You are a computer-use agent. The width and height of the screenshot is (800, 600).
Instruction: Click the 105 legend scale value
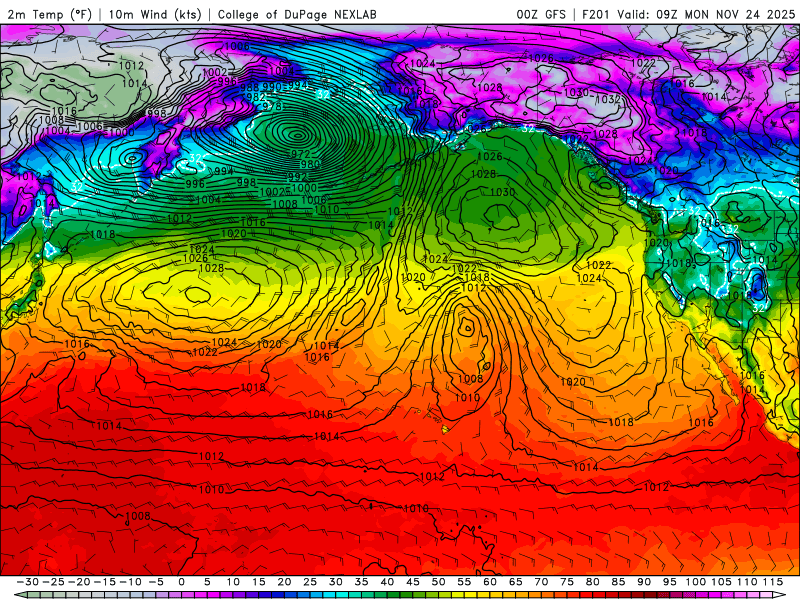coord(721,582)
